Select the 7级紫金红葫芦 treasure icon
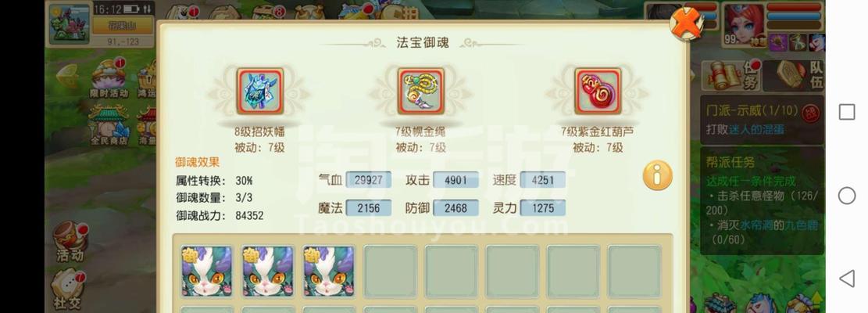 click(x=598, y=92)
